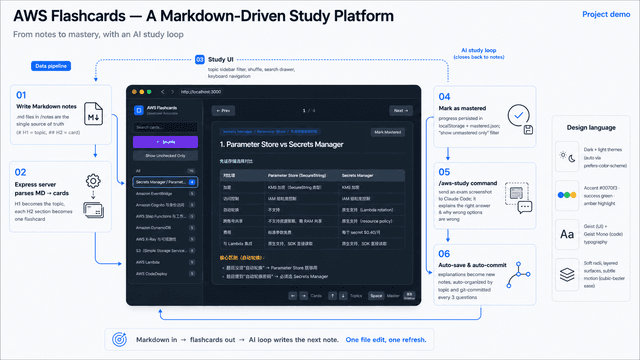The image size is (640, 360).
Task: Click the 'Design language' panel title
Action: pyautogui.click(x=591, y=128)
